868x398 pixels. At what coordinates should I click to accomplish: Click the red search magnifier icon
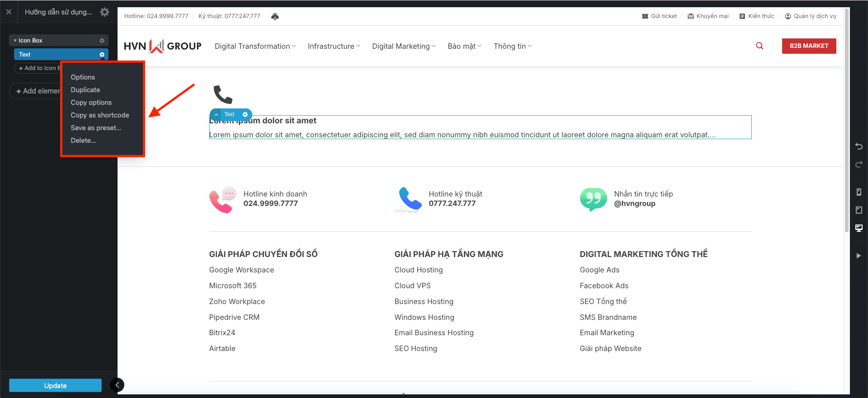pyautogui.click(x=759, y=46)
